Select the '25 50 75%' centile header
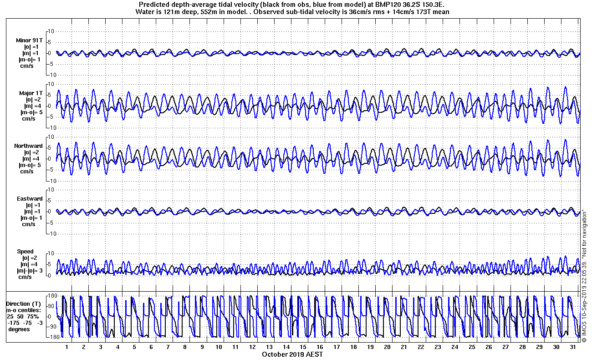This screenshot has width=592, height=364. [23, 316]
